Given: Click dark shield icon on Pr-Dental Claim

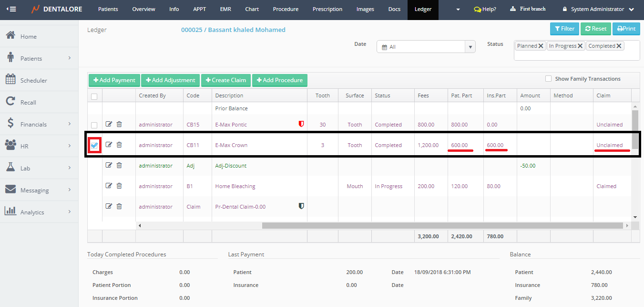Looking at the screenshot, I should 301,206.
